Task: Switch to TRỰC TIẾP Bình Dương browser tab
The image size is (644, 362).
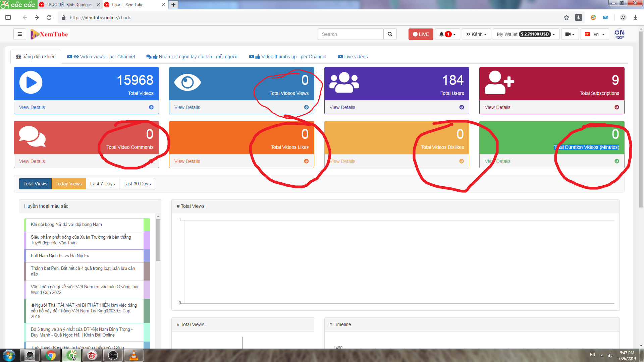Action: coord(69,5)
